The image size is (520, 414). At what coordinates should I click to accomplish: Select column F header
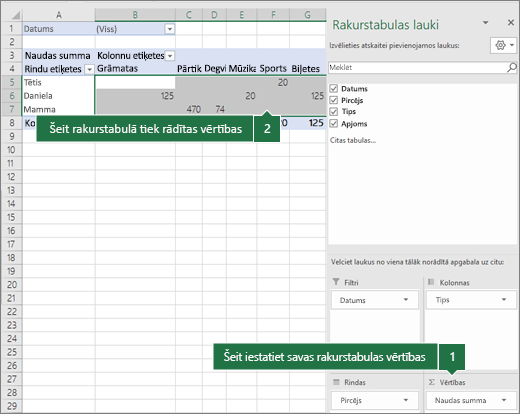pyautogui.click(x=273, y=15)
